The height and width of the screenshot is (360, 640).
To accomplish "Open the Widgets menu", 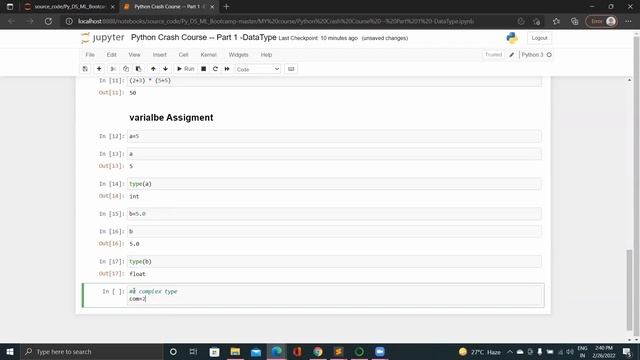I will 238,55.
